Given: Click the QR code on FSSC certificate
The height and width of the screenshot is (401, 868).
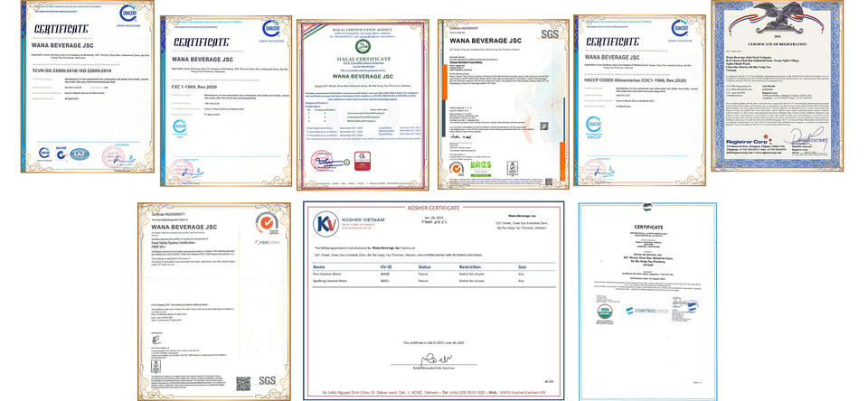Looking at the screenshot, I should [243, 383].
